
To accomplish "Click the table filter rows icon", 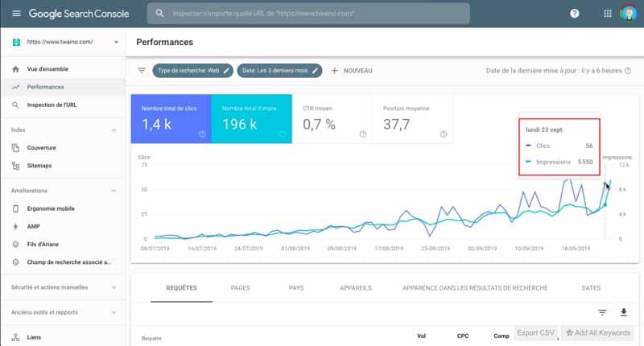I will point(602,313).
